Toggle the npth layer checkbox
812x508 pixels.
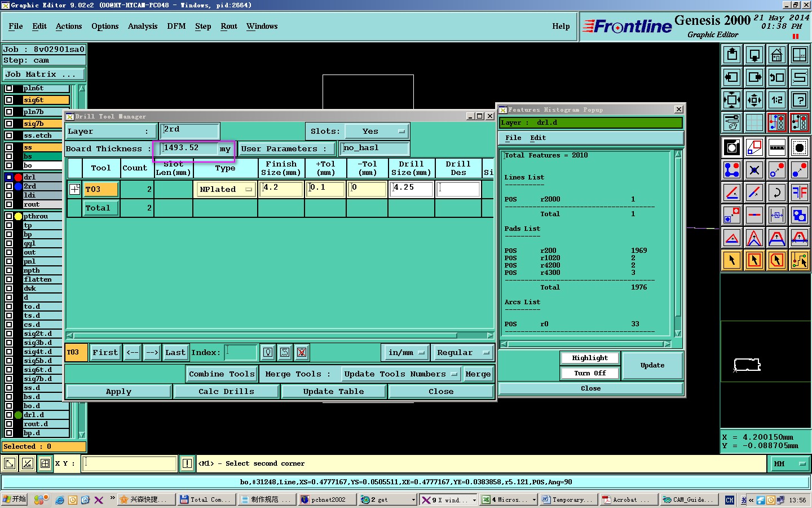(9, 270)
